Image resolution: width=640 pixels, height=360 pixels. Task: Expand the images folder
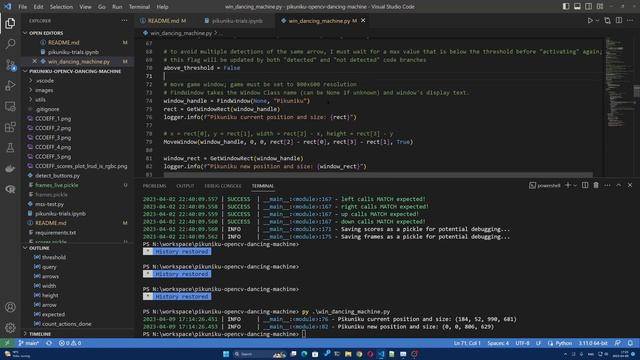[x=44, y=90]
